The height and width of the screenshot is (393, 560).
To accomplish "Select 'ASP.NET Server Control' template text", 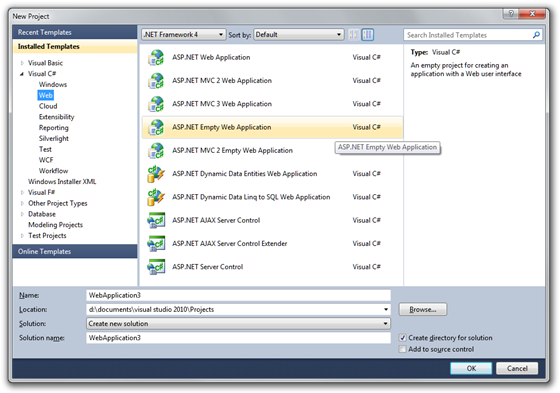I will click(x=208, y=267).
